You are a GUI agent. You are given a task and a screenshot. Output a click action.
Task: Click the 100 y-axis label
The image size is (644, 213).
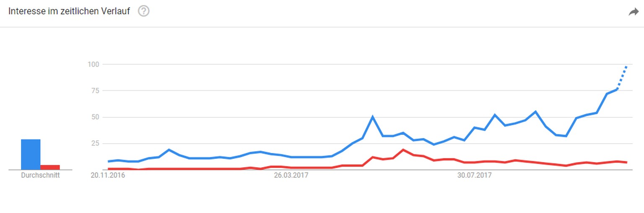coord(93,64)
